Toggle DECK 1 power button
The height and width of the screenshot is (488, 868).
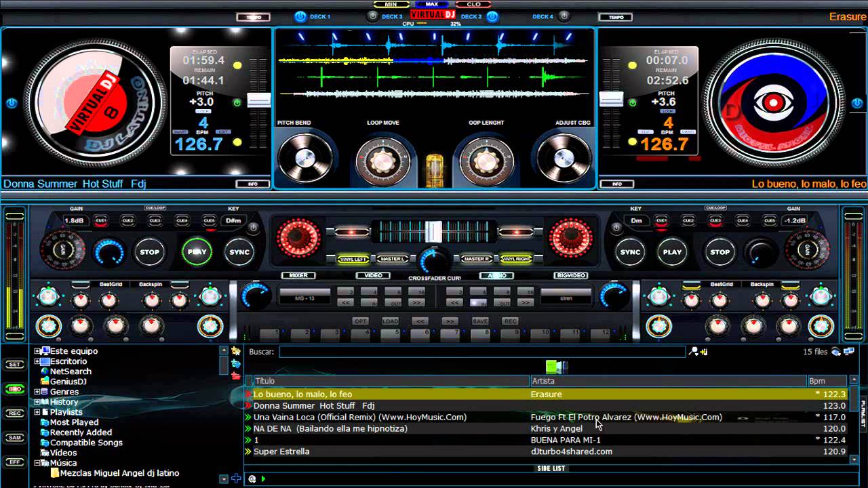[300, 16]
